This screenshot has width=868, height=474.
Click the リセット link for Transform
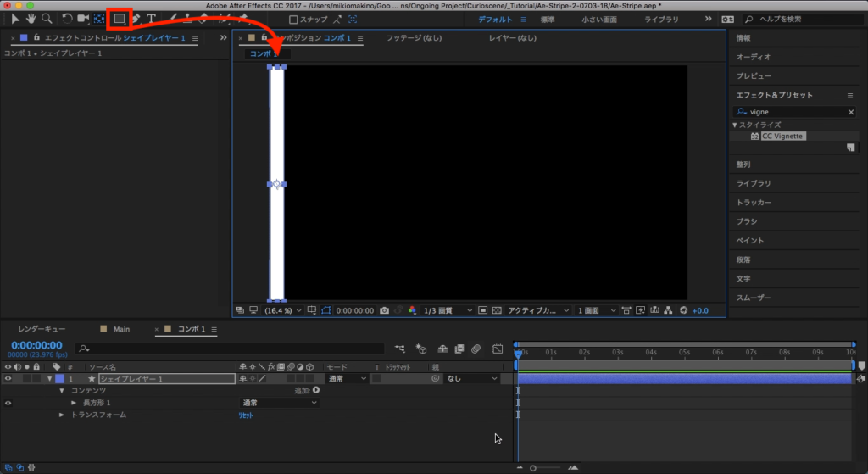[245, 415]
